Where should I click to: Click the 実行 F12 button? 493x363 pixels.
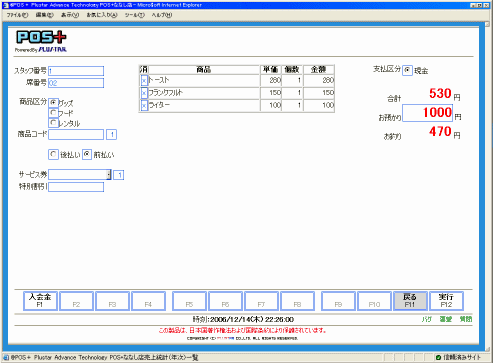coord(446,301)
